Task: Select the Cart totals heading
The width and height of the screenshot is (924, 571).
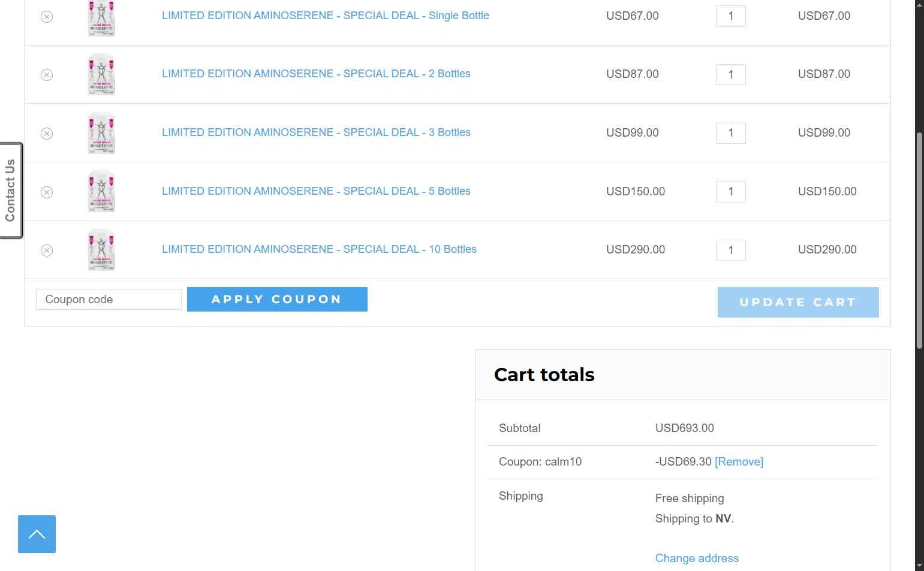Action: [x=544, y=375]
